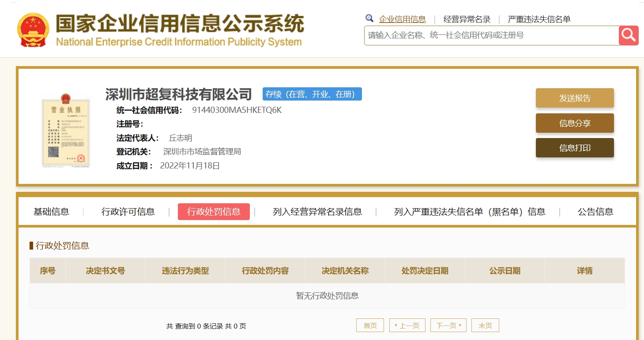Viewport: 644px width, 340px height.
Task: Click the 决定机关名称 column header
Action: click(x=345, y=271)
